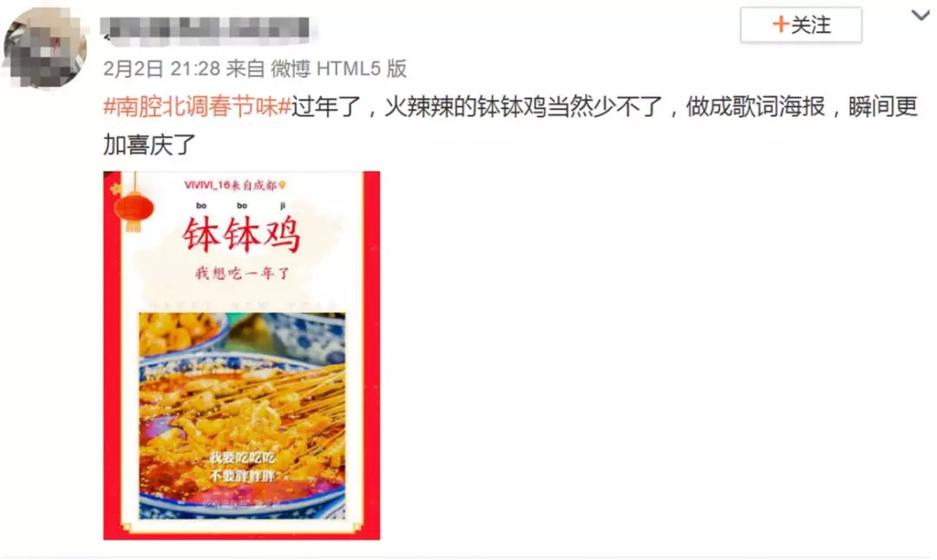The height and width of the screenshot is (560, 937).
Task: Follow this user via the 关注 button
Action: point(801,24)
